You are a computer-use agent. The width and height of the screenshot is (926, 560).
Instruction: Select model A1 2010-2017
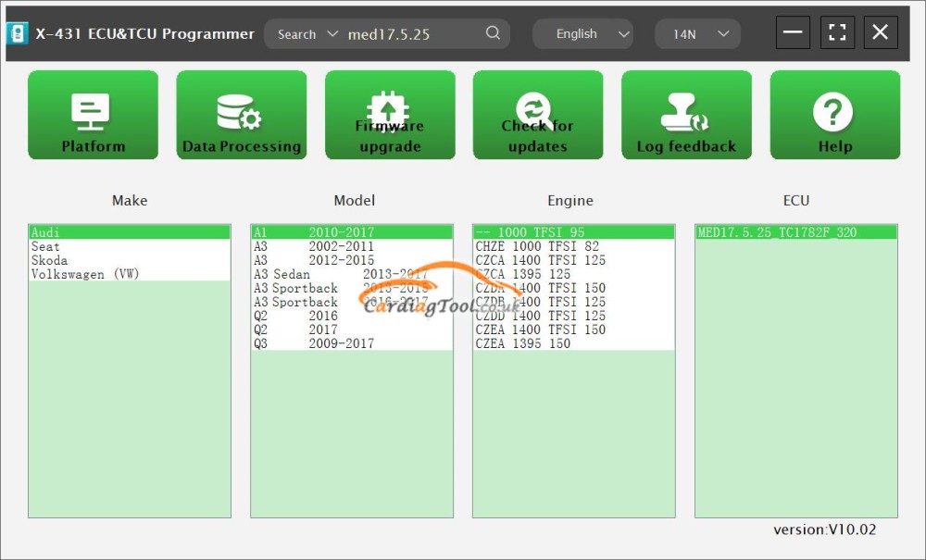coord(352,232)
